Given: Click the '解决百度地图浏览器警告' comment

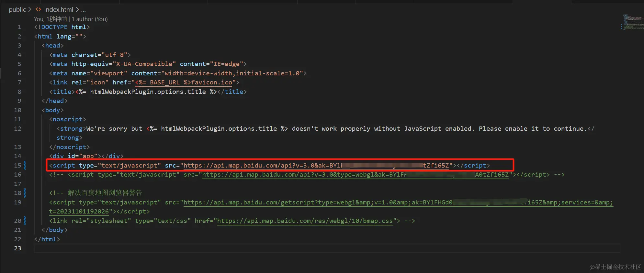Looking at the screenshot, I should 105,193.
